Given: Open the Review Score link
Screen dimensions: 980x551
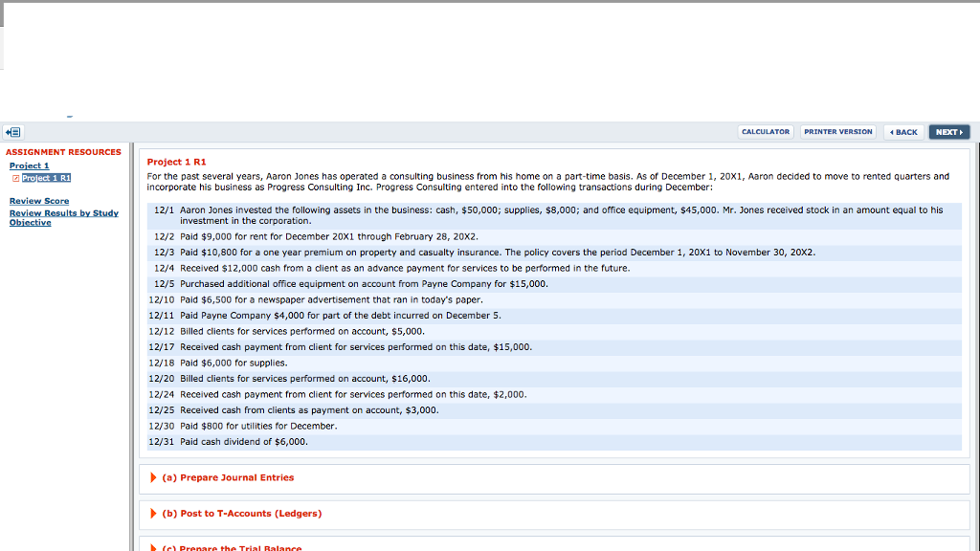Looking at the screenshot, I should tap(39, 201).
